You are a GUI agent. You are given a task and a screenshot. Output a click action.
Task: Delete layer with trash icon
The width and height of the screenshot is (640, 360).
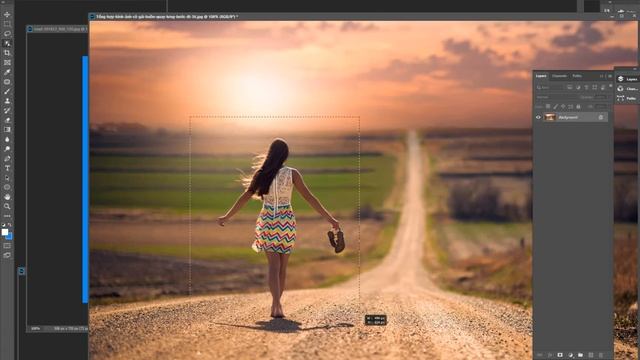click(600, 355)
